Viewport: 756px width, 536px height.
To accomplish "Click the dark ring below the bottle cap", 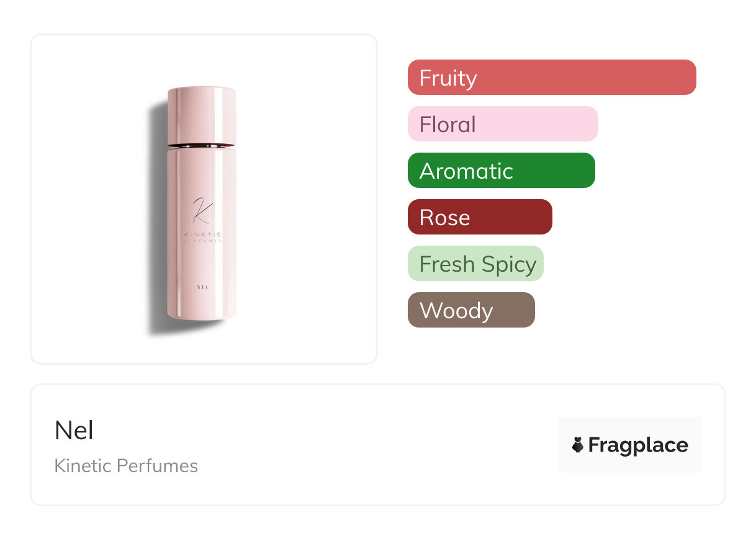I will point(201,146).
